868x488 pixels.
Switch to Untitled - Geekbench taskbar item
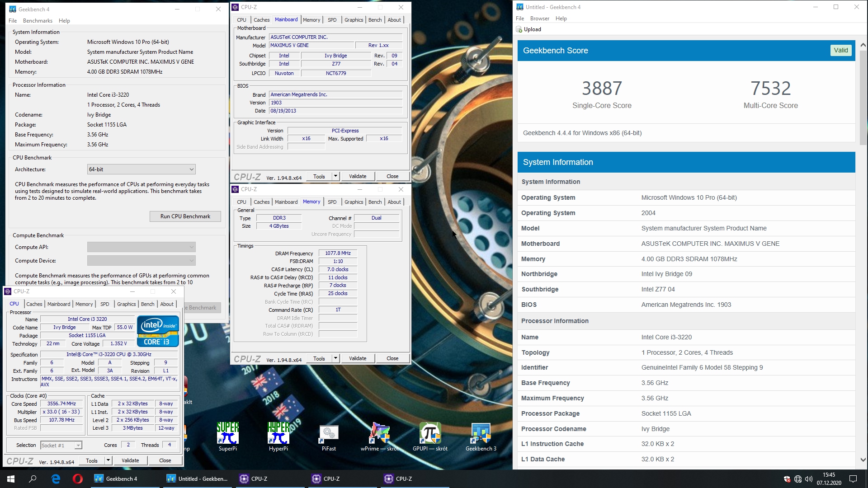pyautogui.click(x=197, y=479)
